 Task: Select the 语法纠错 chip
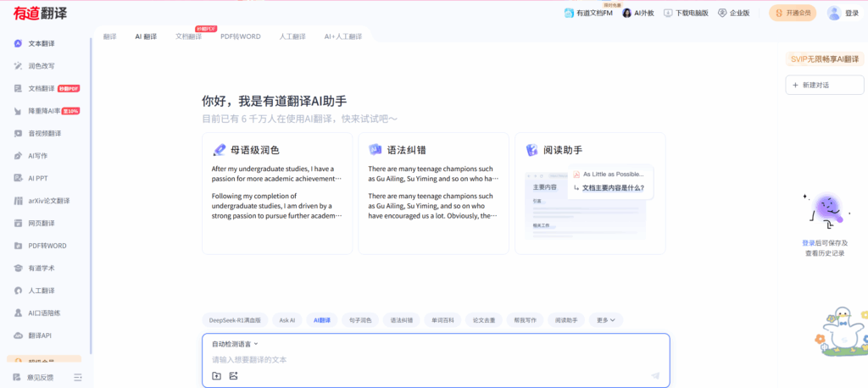tap(401, 320)
